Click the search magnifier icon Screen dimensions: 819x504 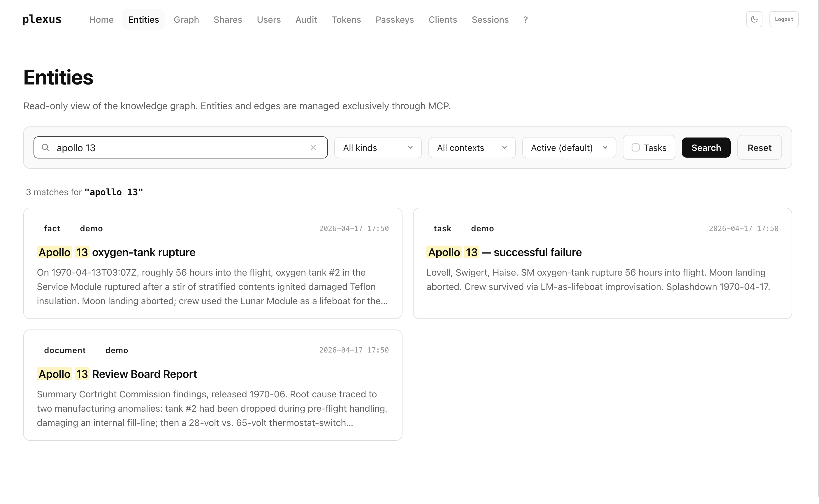(46, 147)
